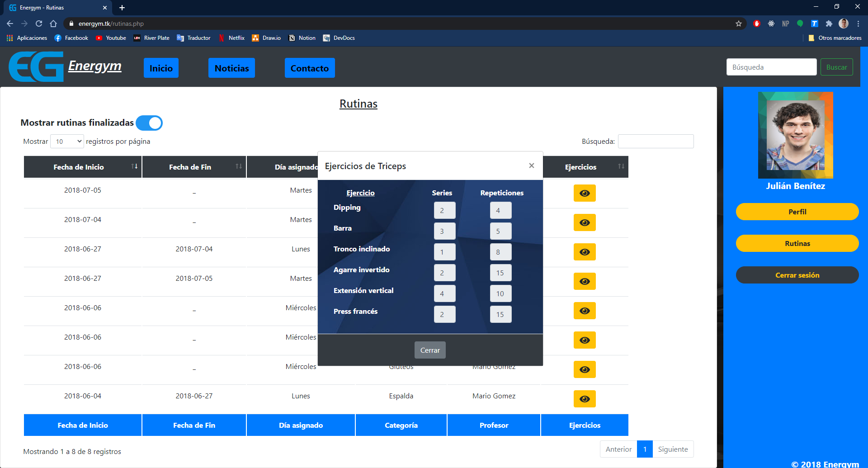
Task: Open the Perfil page from sidebar
Action: click(797, 212)
